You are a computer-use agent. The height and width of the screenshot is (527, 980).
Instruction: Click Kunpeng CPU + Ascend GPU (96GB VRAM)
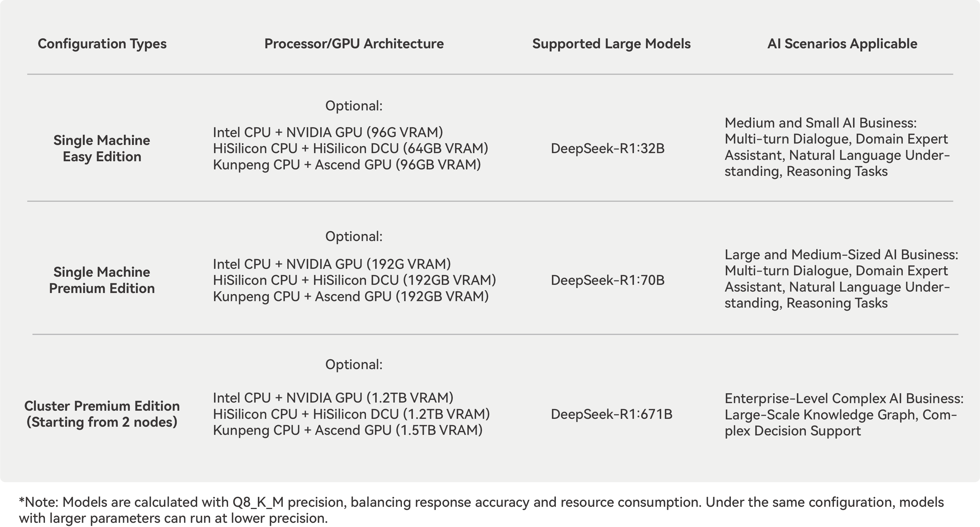(x=347, y=165)
